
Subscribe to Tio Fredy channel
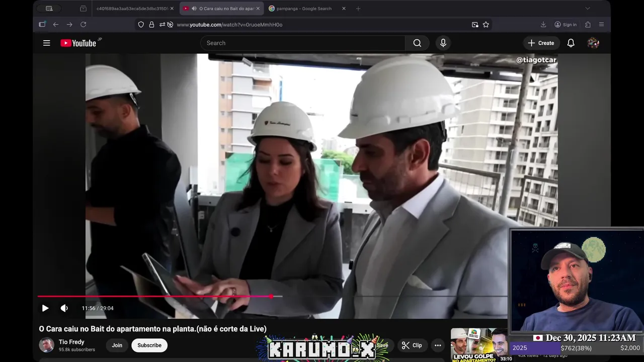[149, 345]
